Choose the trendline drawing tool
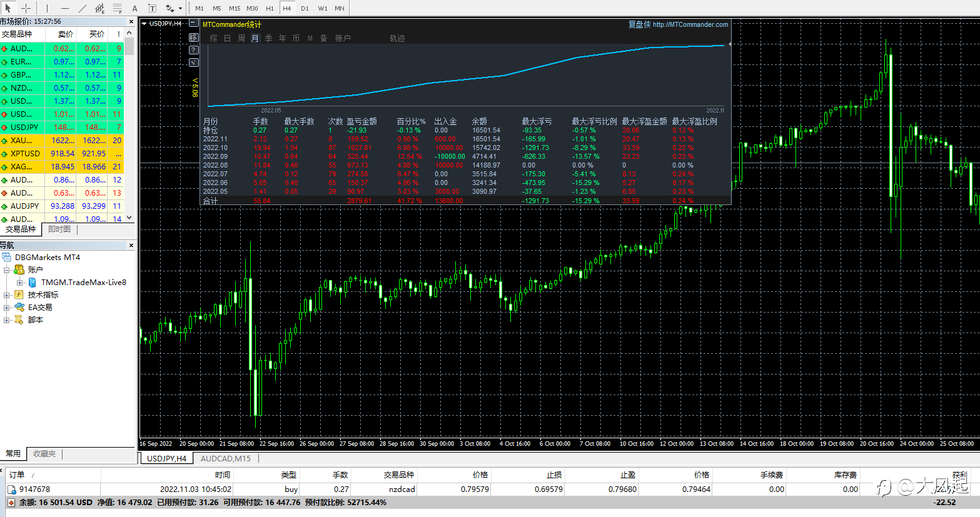 [83, 8]
